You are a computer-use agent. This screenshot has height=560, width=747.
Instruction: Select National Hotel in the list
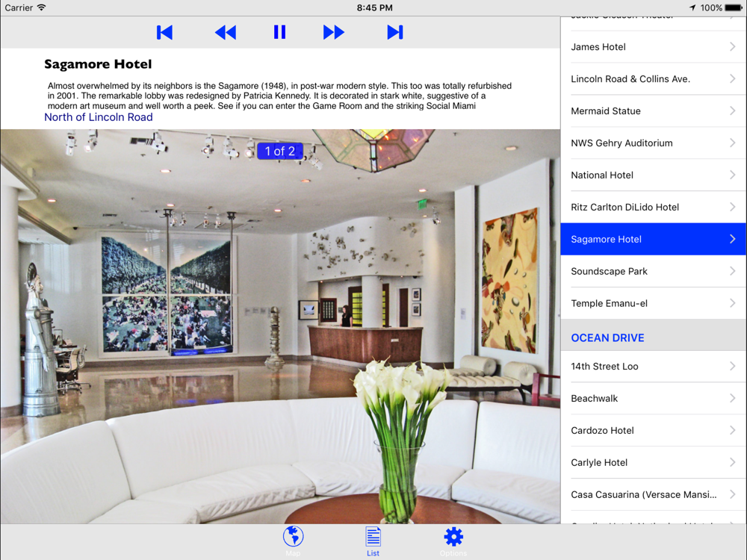coord(653,175)
